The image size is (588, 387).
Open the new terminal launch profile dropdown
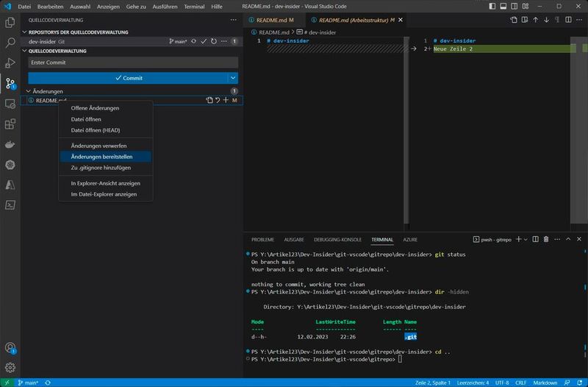click(x=526, y=239)
